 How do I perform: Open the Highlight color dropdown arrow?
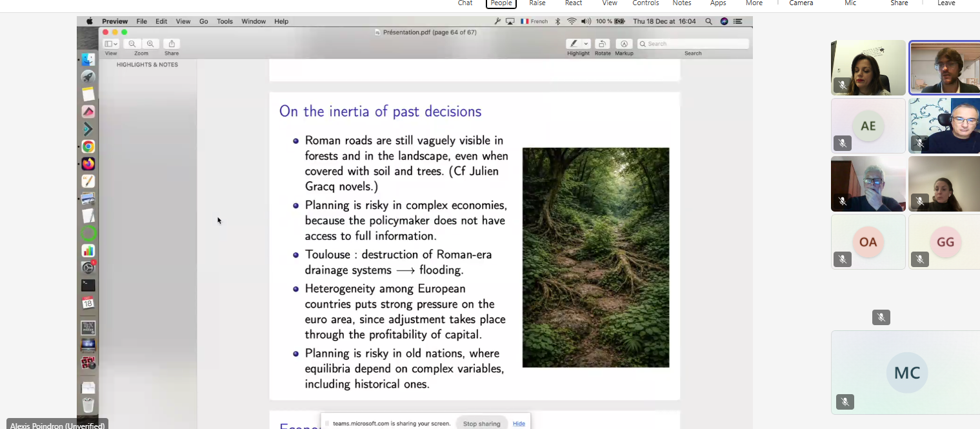pos(586,44)
